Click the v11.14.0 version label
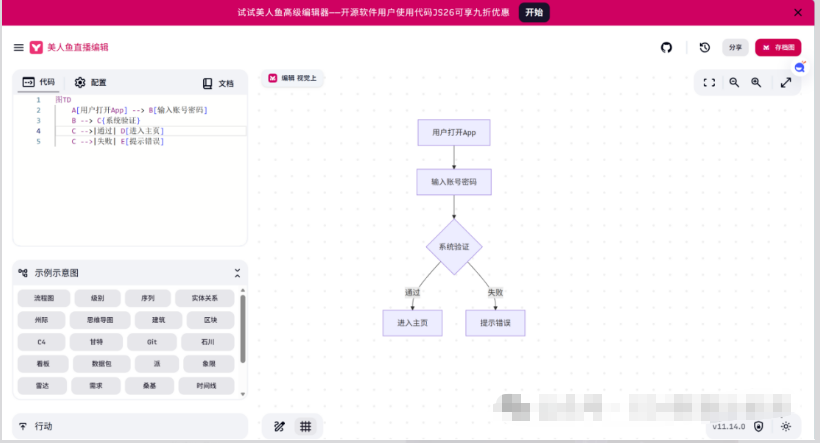Screen dimensions: 820x443 [728, 427]
